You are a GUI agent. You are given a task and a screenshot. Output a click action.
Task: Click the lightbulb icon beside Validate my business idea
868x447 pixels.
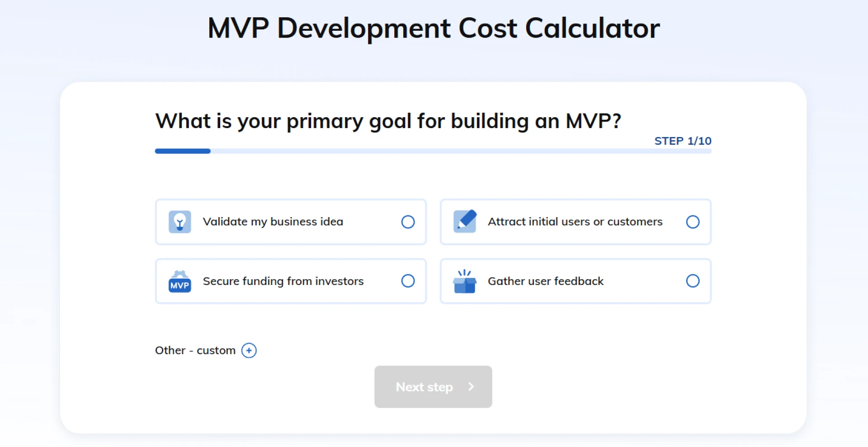(179, 222)
